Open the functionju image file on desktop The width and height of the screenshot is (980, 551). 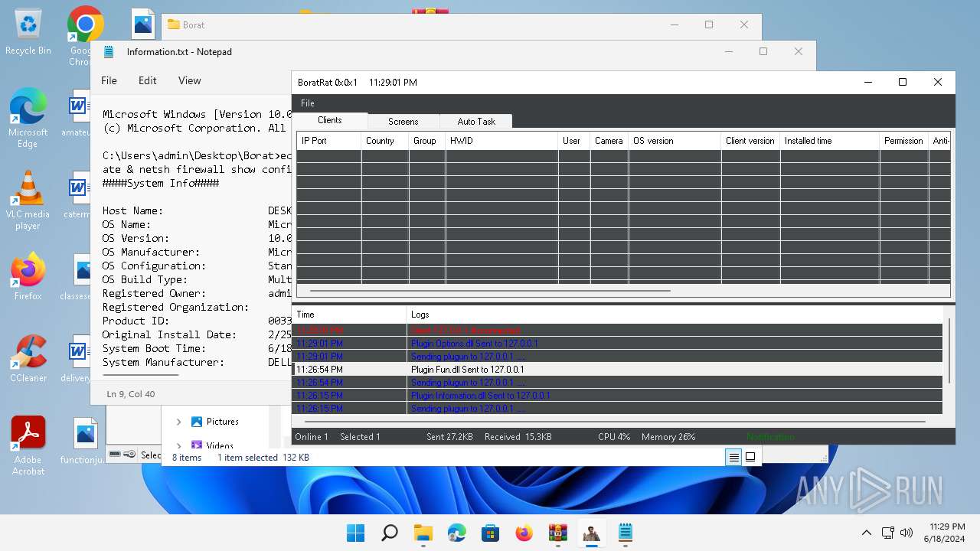click(x=84, y=442)
